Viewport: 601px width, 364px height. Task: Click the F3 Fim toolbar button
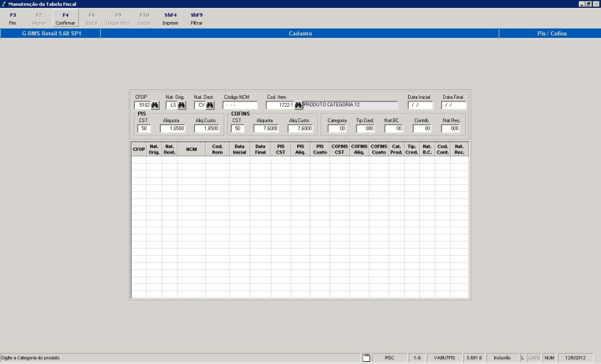pos(13,19)
